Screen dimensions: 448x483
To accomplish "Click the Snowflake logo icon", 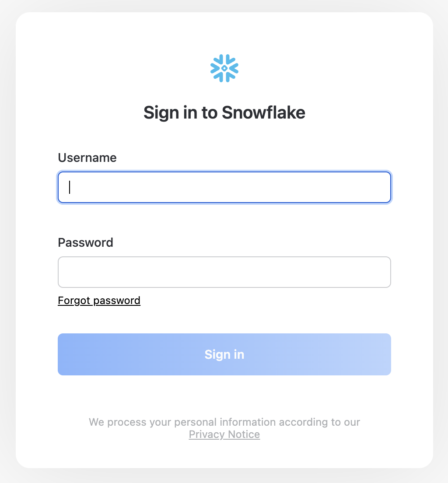I will click(224, 68).
